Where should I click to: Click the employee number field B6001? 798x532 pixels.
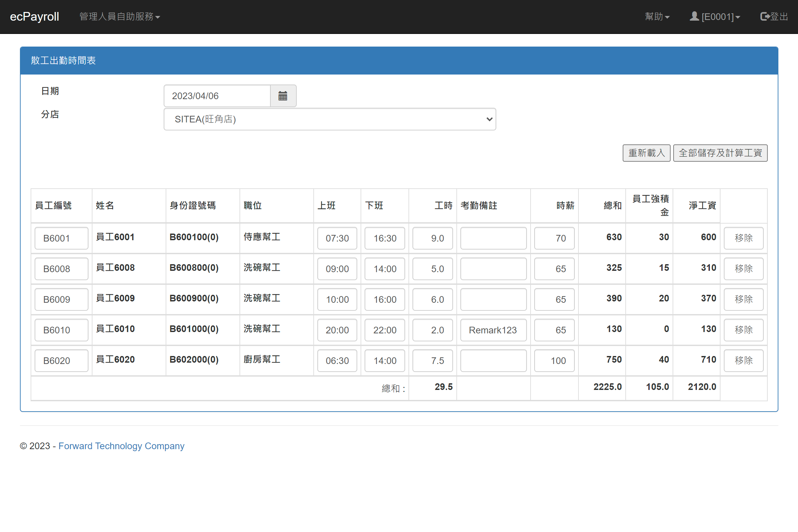pyautogui.click(x=62, y=238)
